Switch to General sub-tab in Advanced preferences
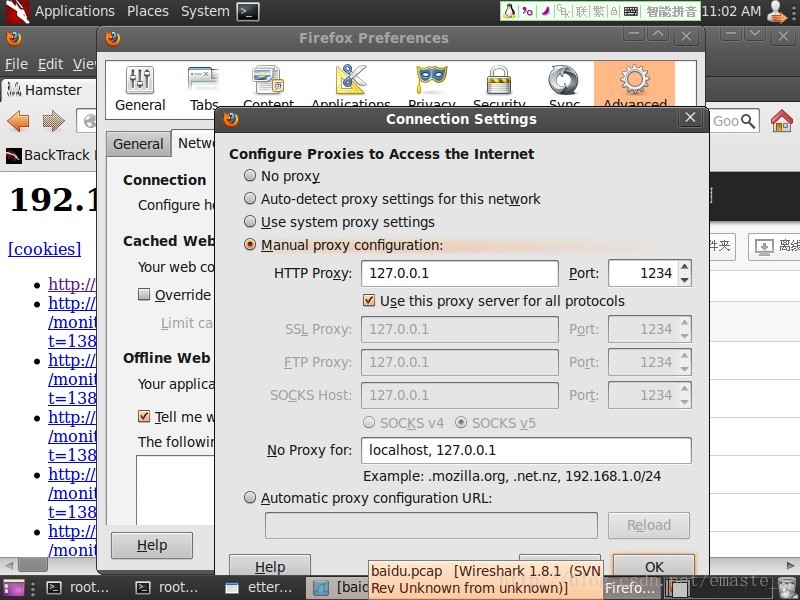The image size is (800, 600). coord(138,144)
